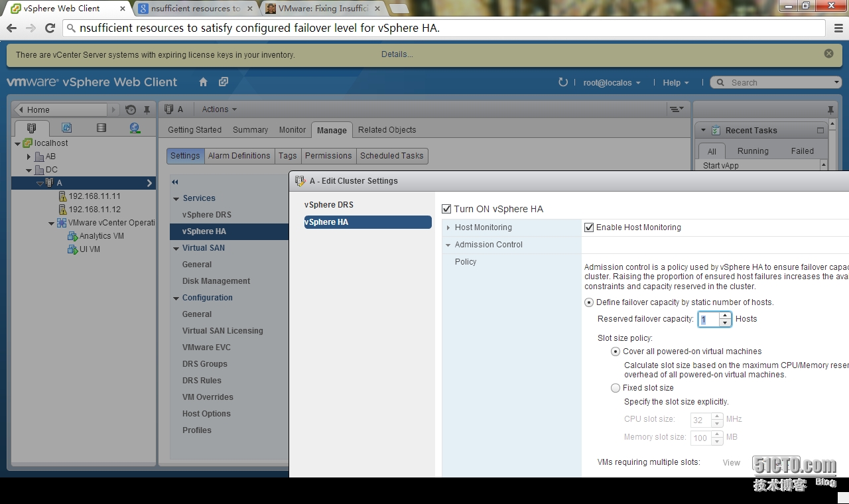Click the UI VM icon in the tree
The width and height of the screenshot is (849, 504).
pos(72,249)
